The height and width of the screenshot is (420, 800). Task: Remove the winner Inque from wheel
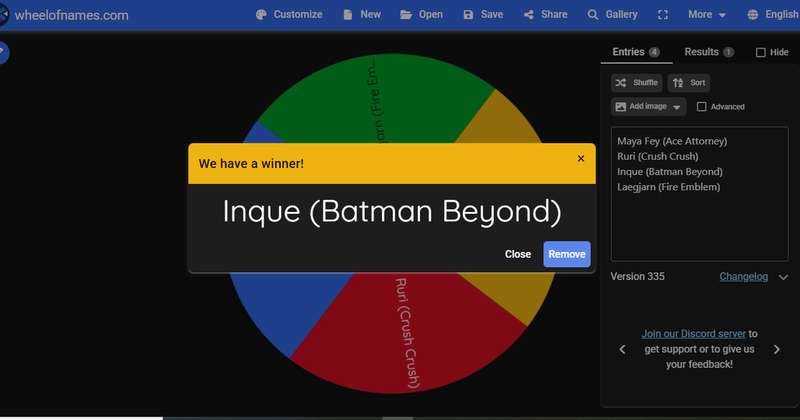click(x=567, y=254)
